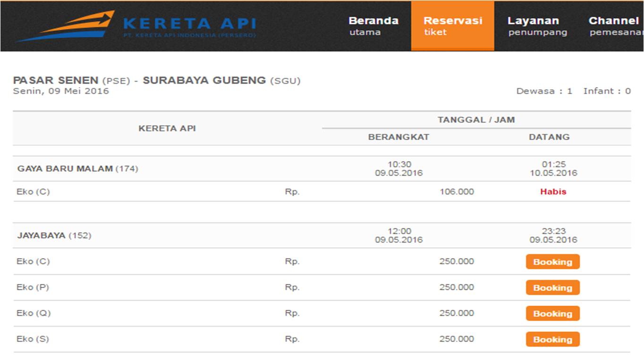Click the 23:23 arrival time
The height and width of the screenshot is (363, 644).
click(553, 231)
